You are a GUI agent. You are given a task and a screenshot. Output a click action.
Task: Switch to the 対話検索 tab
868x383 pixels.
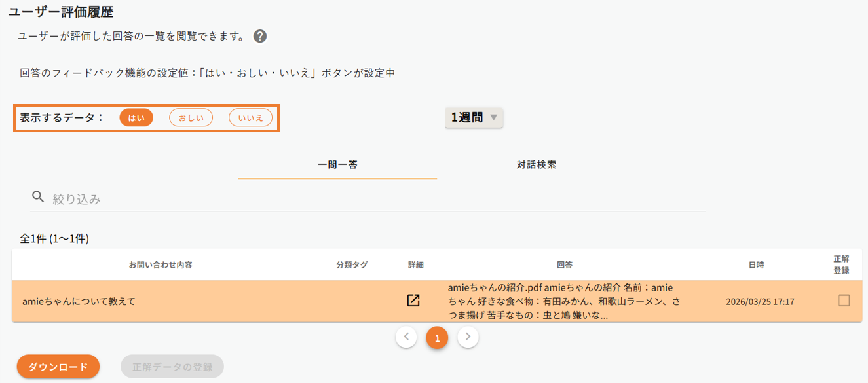[536, 165]
